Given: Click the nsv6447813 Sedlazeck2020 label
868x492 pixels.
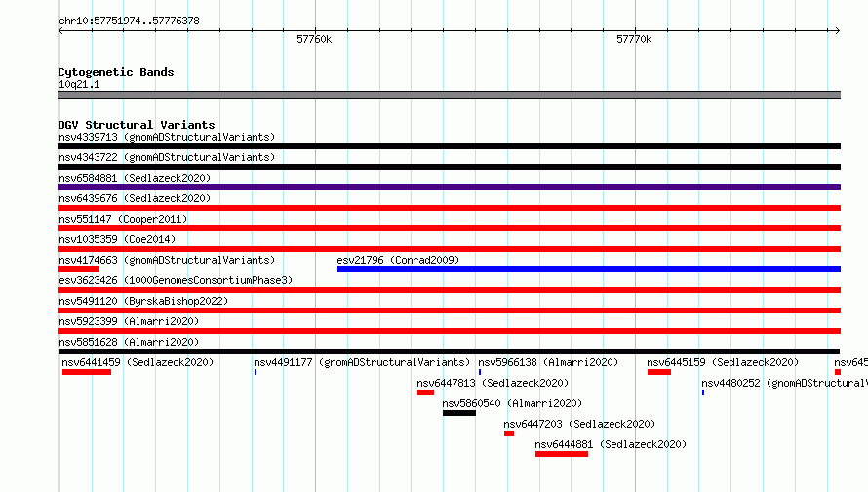Looking at the screenshot, I should click(x=493, y=383).
